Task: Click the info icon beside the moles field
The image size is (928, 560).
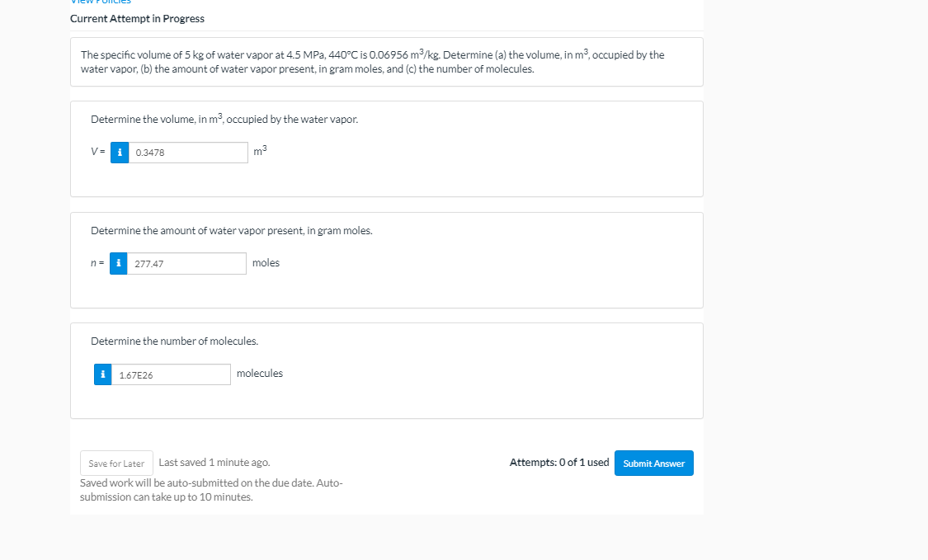Action: (119, 264)
